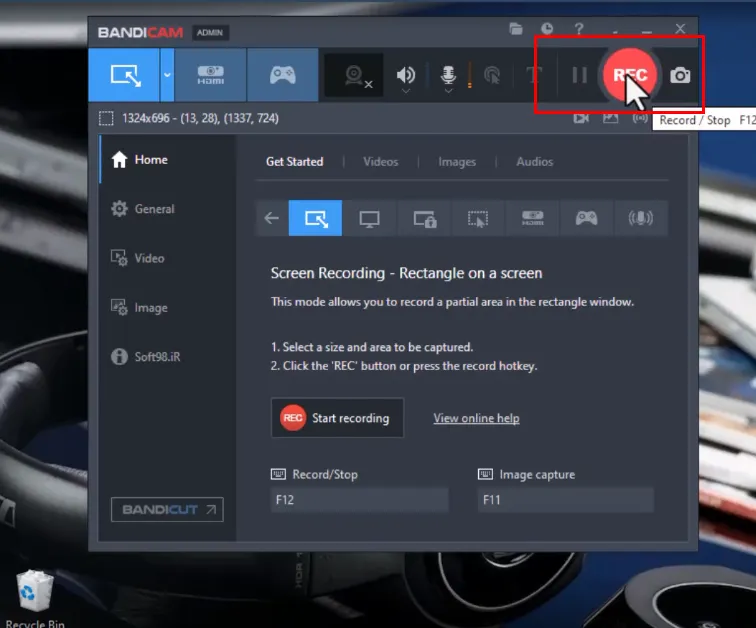Toggle the webcam overlay icon
This screenshot has width=756, height=628.
[x=354, y=76]
